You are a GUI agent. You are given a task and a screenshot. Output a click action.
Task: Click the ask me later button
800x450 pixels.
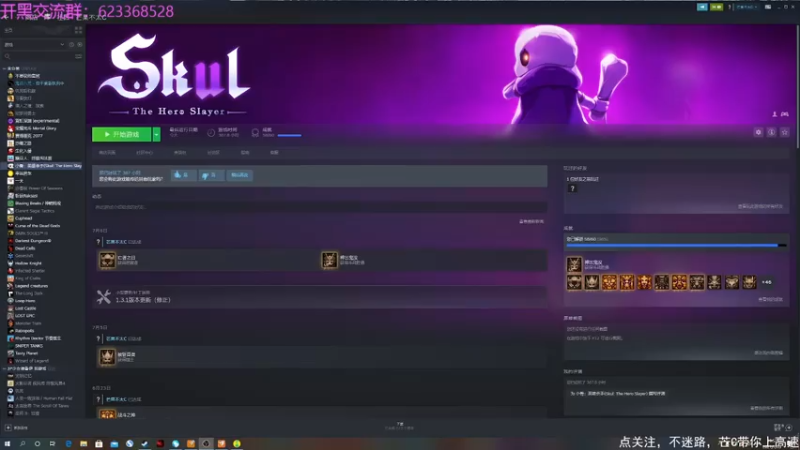coord(239,175)
